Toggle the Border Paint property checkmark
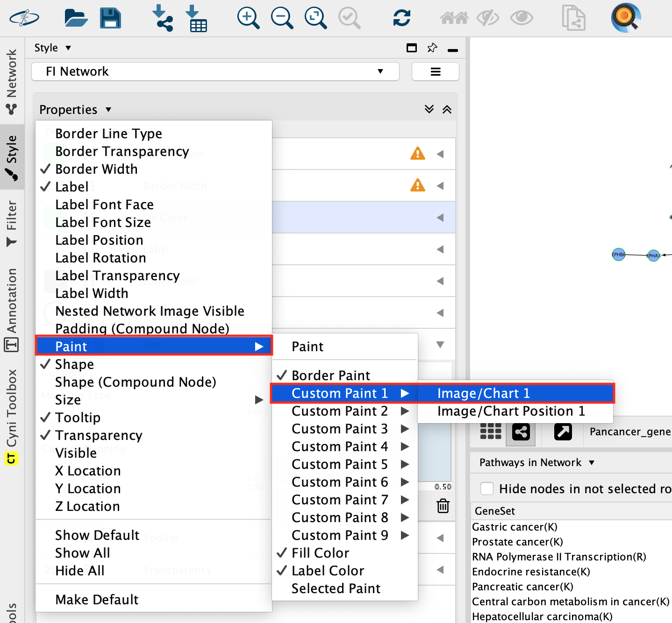Screen dimensions: 672x623 coord(330,375)
